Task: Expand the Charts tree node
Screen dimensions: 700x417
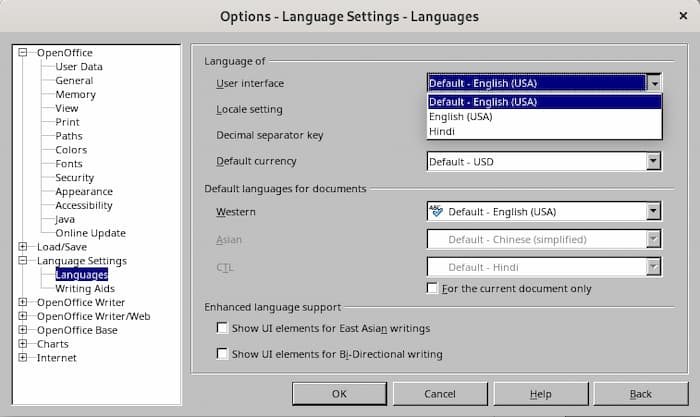Action: tap(24, 344)
